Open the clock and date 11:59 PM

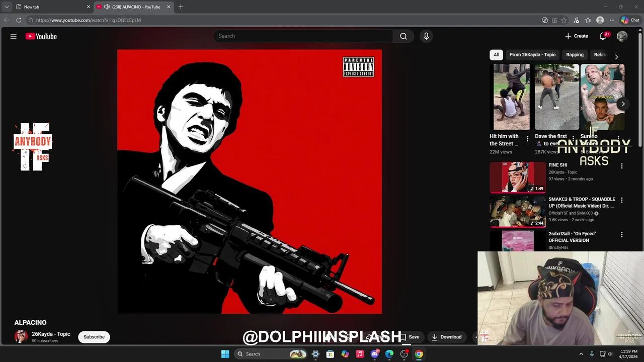[x=629, y=354]
